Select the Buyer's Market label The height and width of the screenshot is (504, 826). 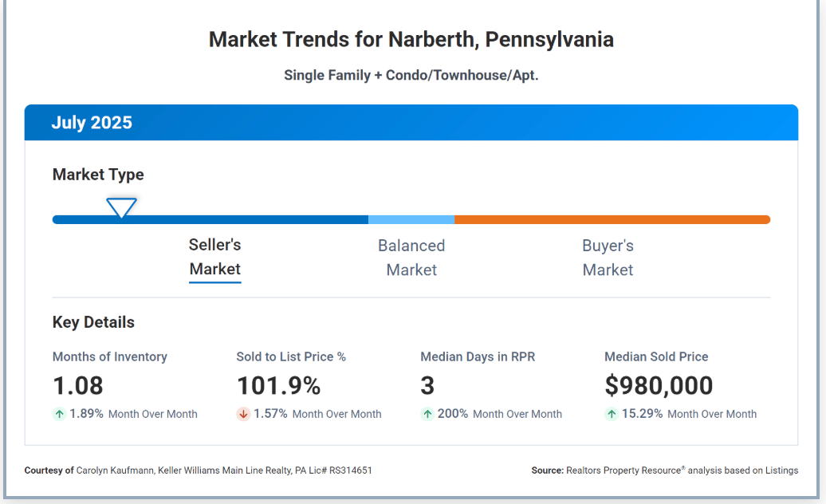click(608, 258)
